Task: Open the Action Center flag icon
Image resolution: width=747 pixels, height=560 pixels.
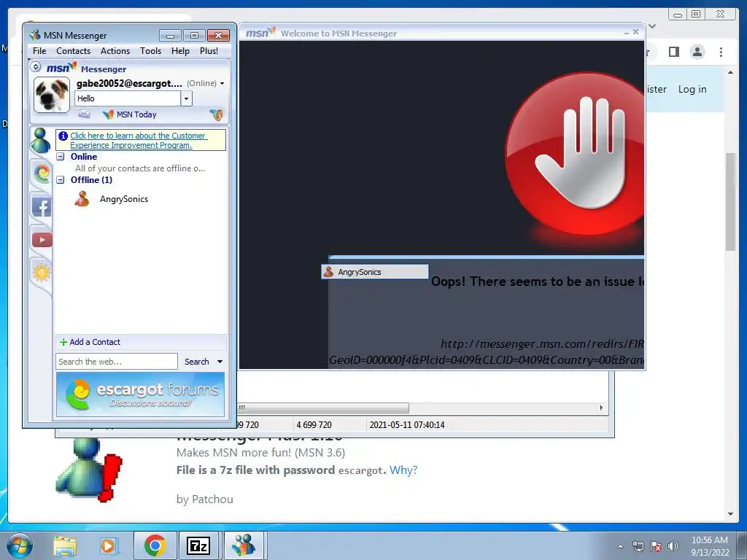Action: click(656, 546)
